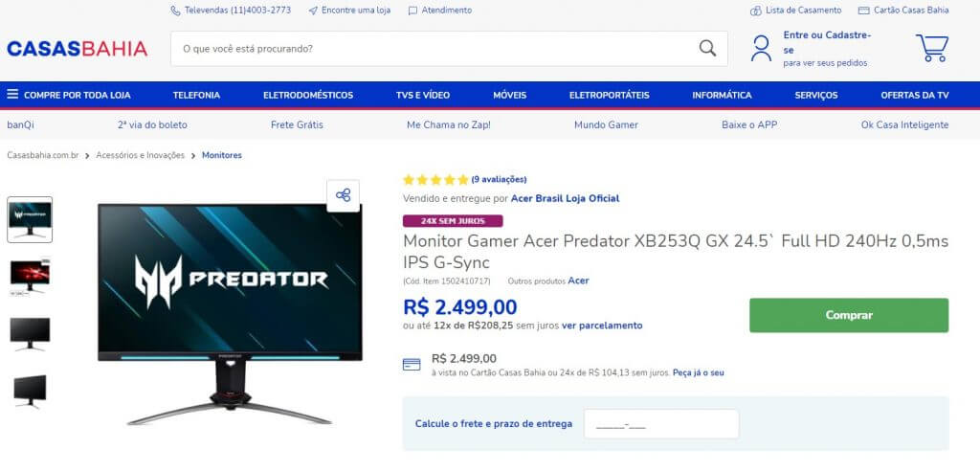This screenshot has width=980, height=472.
Task: Click the search magnifier icon
Action: point(707,48)
